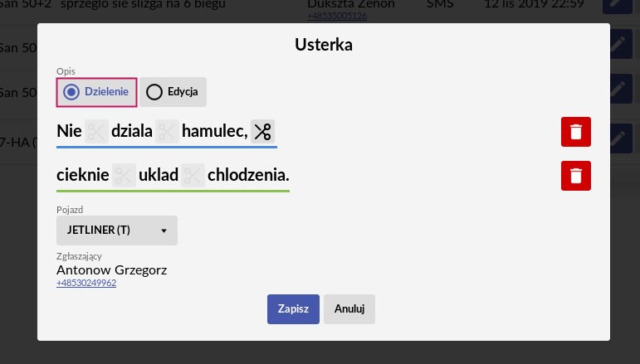
Task: Delete the 'Nie dziala hamulec' line with trash icon
Action: click(576, 132)
